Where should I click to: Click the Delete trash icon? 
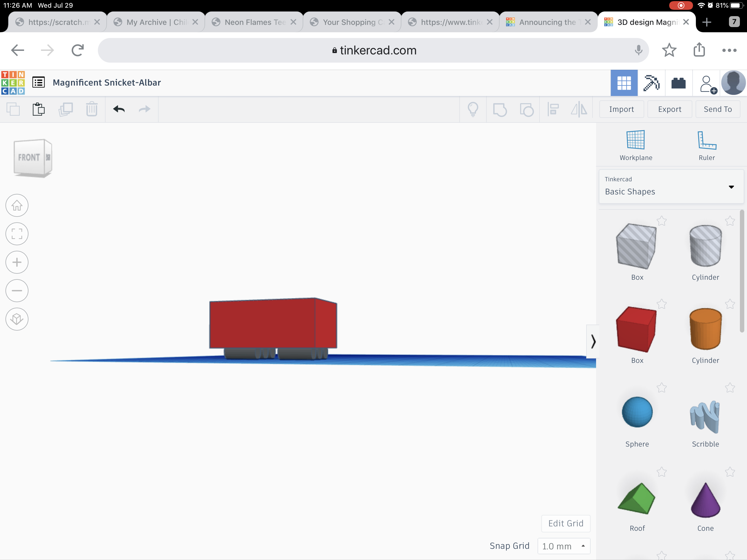coord(92,109)
